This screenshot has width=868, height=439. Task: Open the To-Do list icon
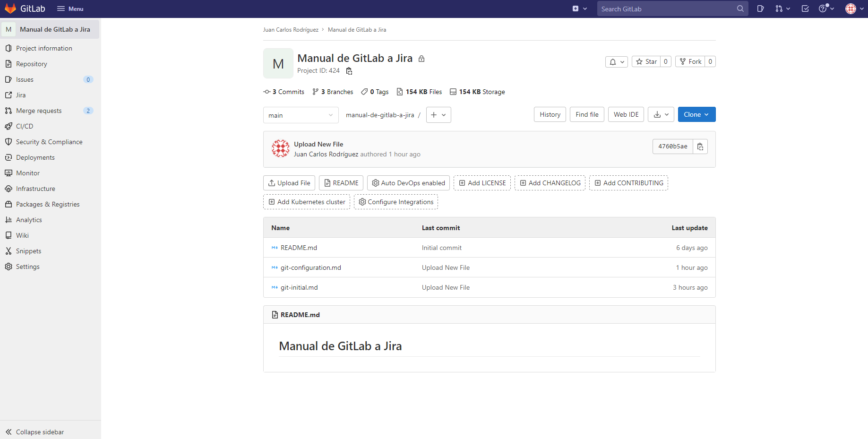click(x=805, y=9)
